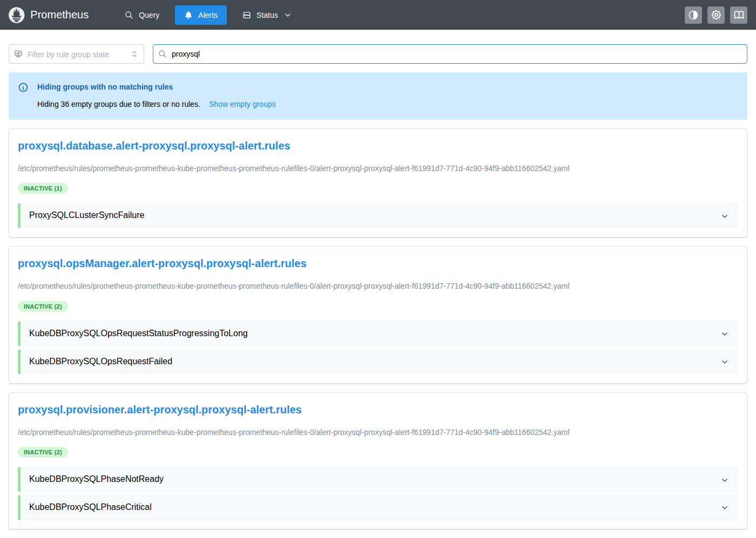Click the INACTIVE (1) badge in the database group
This screenshot has width=756, height=538.
point(43,188)
